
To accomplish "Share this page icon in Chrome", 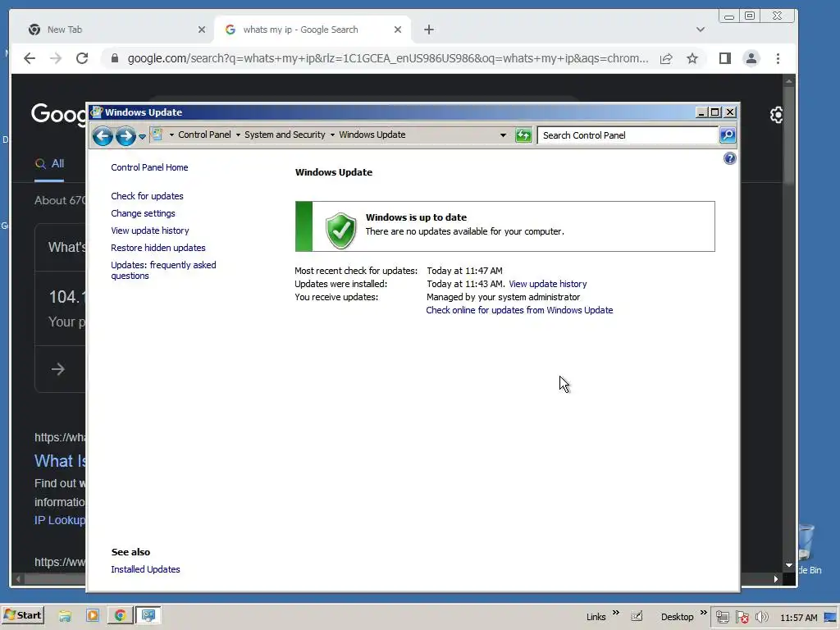I will click(x=666, y=58).
